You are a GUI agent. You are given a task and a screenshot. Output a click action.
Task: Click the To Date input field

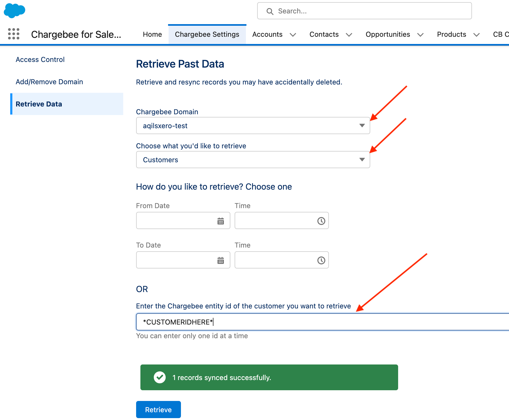[183, 260]
